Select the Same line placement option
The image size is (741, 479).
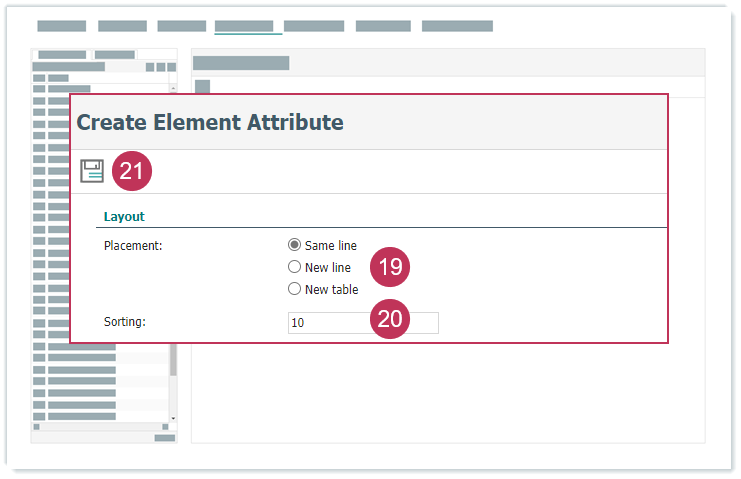point(294,245)
